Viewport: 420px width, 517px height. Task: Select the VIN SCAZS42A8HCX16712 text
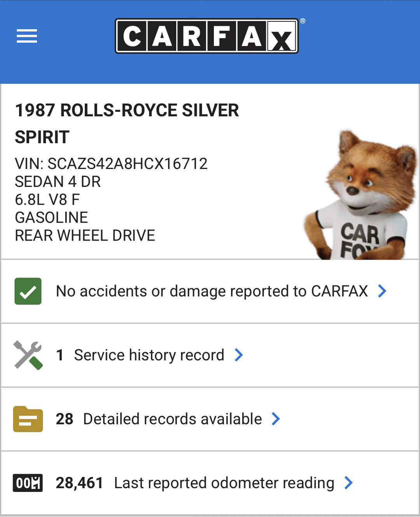click(x=111, y=164)
